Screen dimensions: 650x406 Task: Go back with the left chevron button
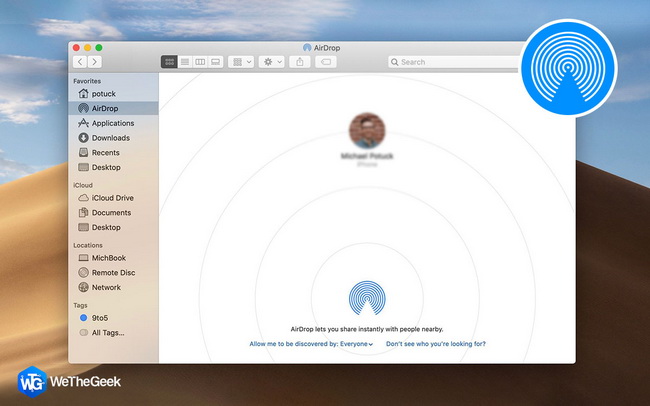pyautogui.click(x=80, y=62)
